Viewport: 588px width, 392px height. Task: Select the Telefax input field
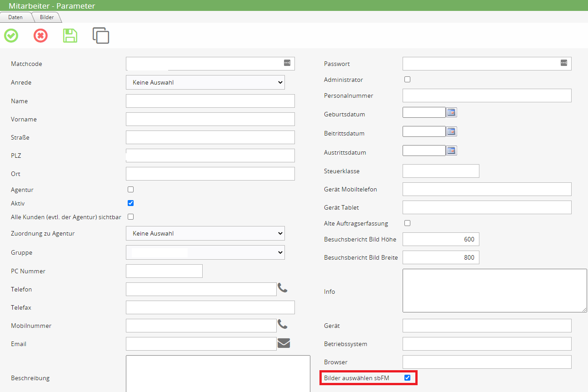click(x=210, y=307)
